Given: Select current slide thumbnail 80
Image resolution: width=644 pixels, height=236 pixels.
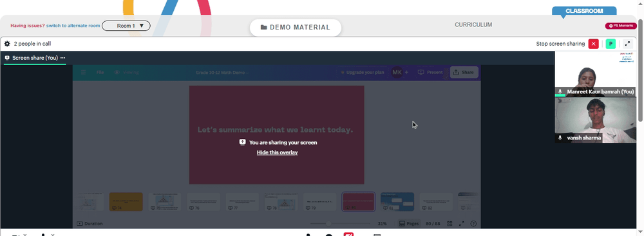Looking at the screenshot, I should (359, 201).
